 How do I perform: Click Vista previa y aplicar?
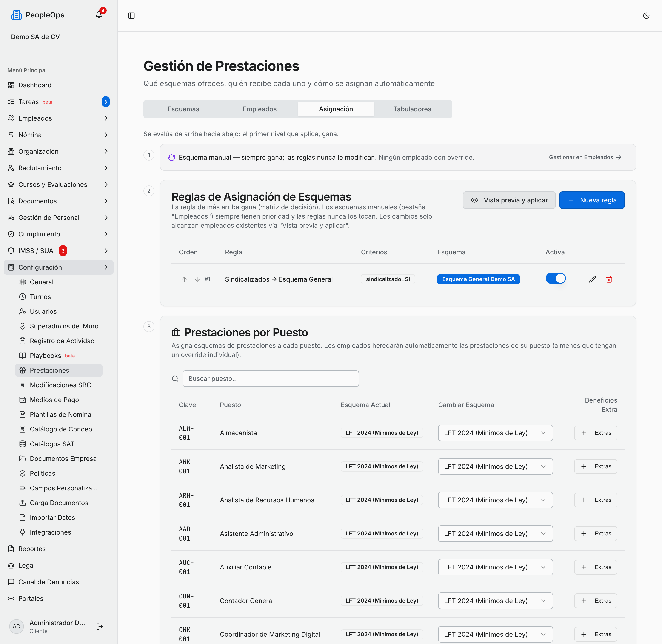(x=509, y=200)
